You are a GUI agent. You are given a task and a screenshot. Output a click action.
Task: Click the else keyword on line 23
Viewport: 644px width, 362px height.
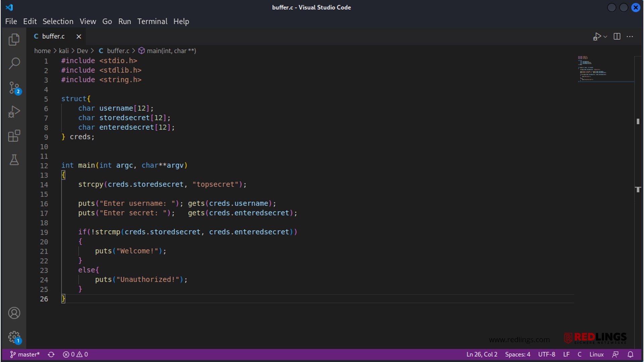point(87,270)
